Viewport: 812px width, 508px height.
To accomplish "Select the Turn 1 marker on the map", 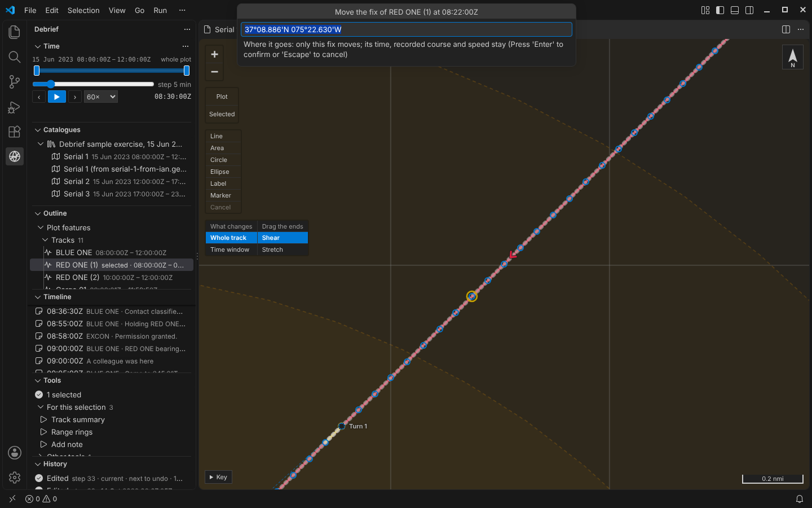I will coord(342,426).
